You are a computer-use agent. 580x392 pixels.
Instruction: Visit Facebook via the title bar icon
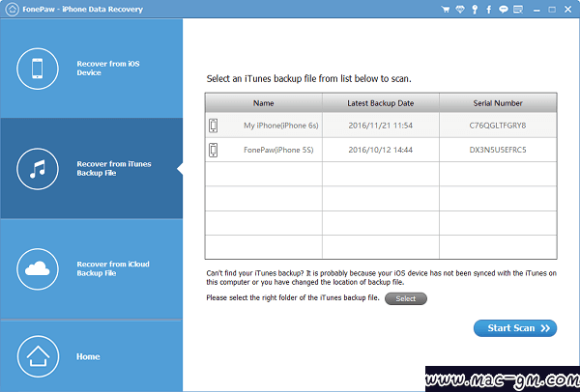pyautogui.click(x=488, y=10)
